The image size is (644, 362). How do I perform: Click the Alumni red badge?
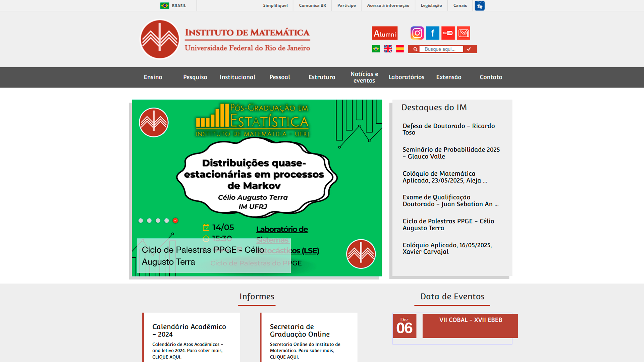pyautogui.click(x=384, y=33)
